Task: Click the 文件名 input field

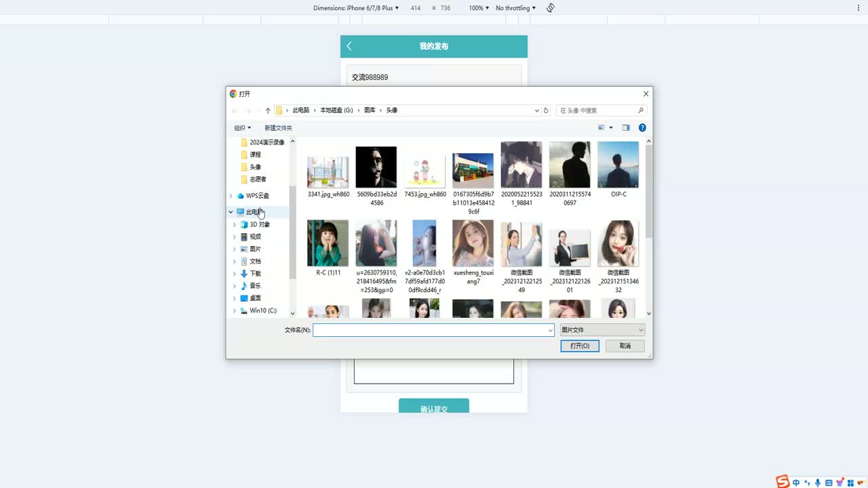Action: (433, 330)
